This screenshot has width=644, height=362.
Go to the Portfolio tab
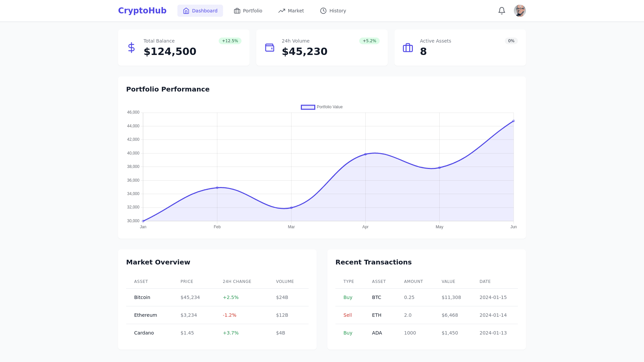(248, 11)
